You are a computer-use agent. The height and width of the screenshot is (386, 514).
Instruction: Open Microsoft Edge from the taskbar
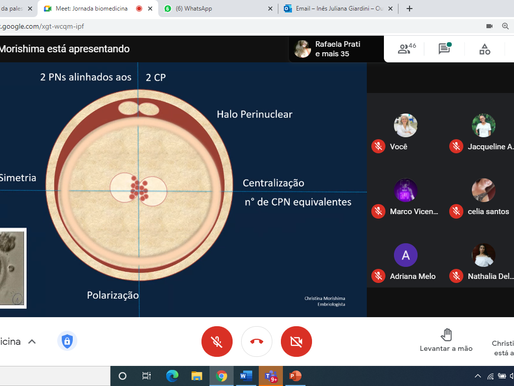coord(172,376)
